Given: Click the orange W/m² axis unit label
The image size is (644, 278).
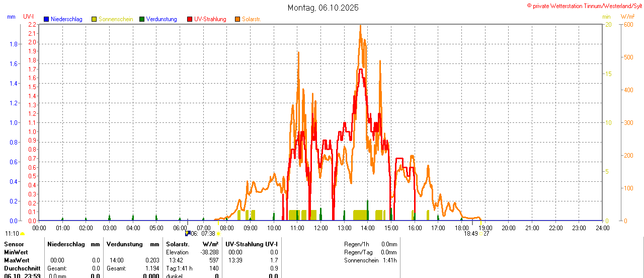Looking at the screenshot, I should pos(627,17).
